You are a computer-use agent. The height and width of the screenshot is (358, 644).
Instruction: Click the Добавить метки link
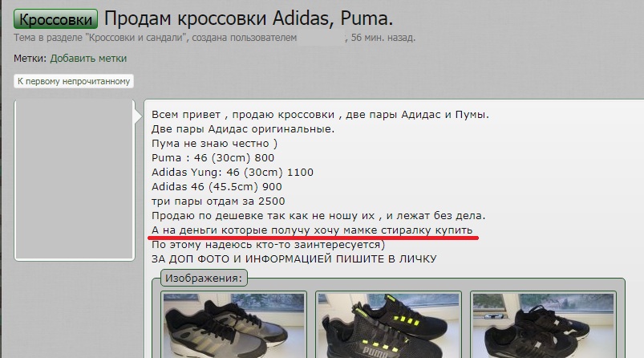[x=88, y=59]
